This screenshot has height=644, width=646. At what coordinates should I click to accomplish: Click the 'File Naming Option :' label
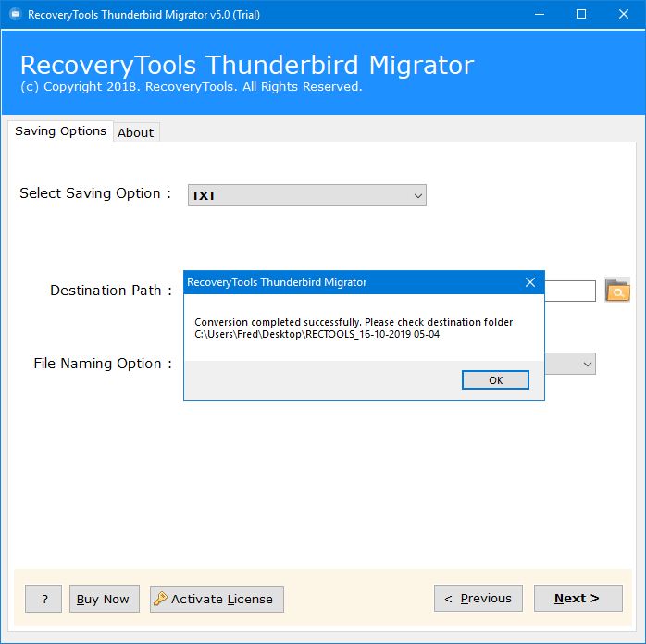(x=103, y=364)
